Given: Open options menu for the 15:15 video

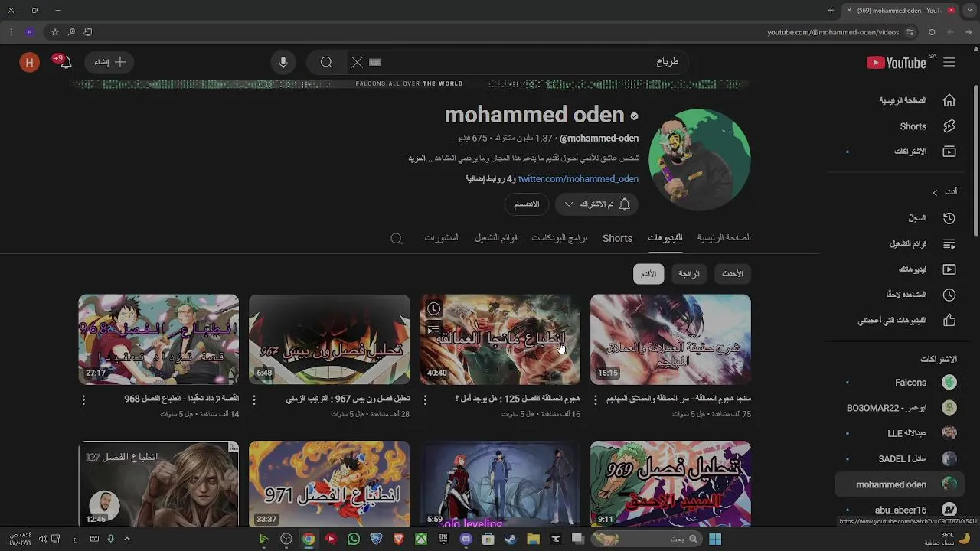Looking at the screenshot, I should 596,399.
